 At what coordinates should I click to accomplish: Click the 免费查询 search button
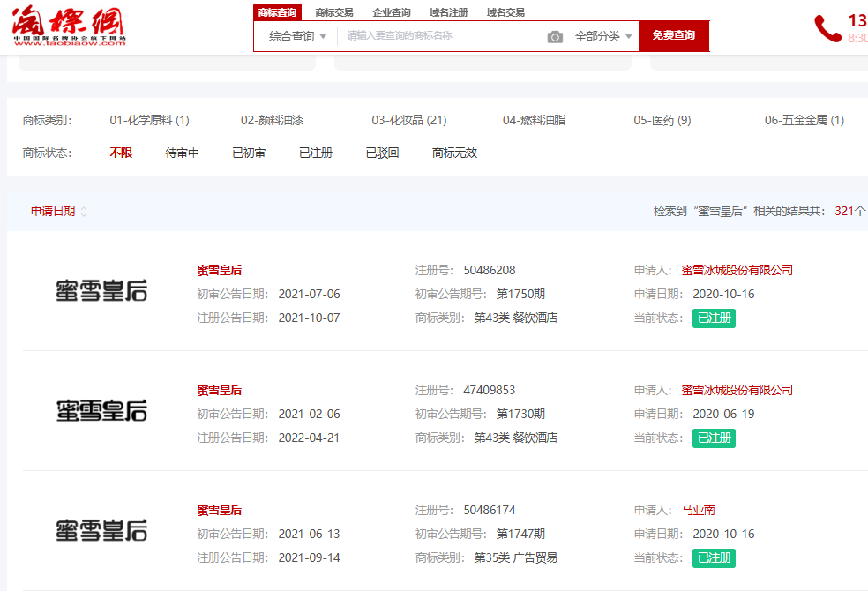(x=673, y=36)
